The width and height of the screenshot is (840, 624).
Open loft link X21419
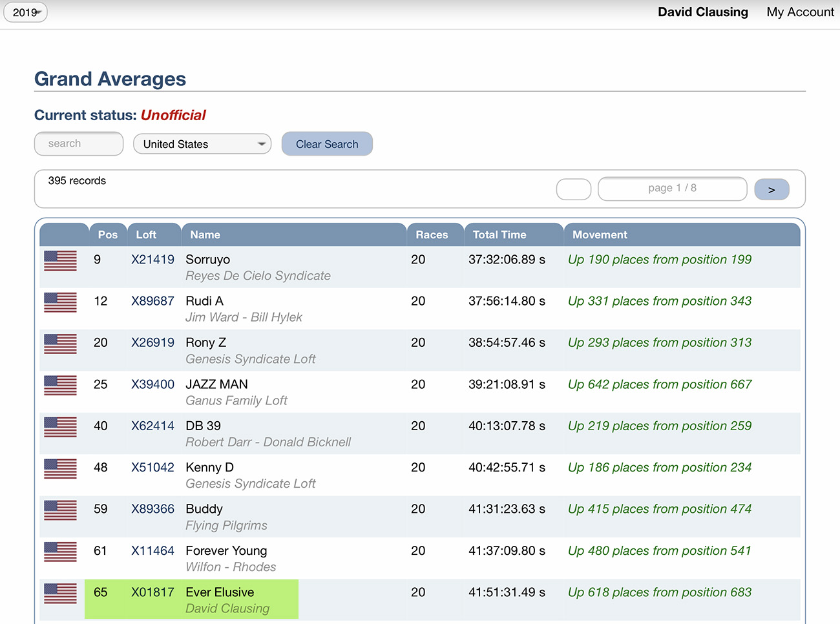point(152,260)
